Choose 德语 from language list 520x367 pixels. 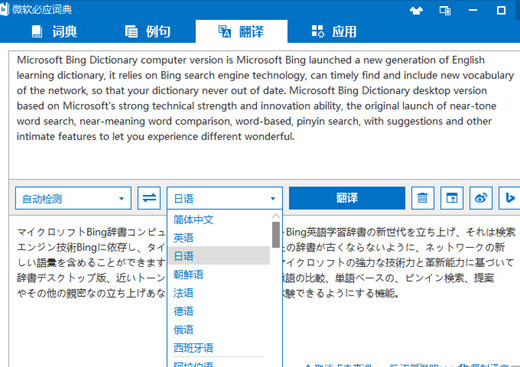click(219, 311)
